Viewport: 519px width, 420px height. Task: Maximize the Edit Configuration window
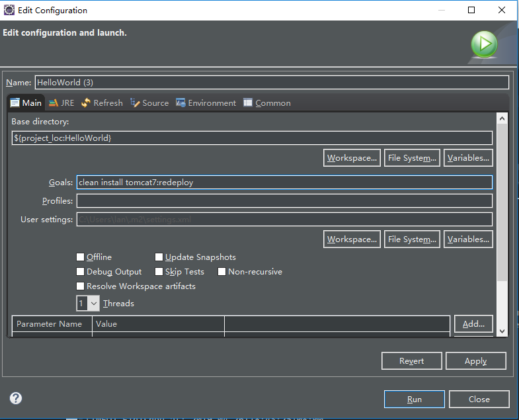(471, 11)
